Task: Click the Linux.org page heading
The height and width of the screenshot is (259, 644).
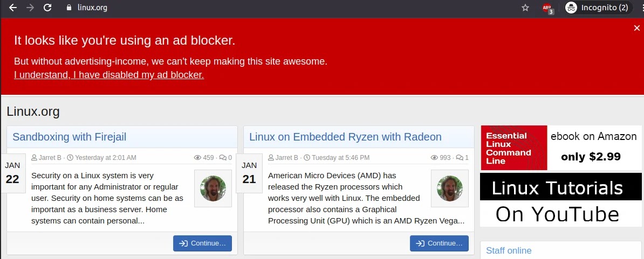Action: click(x=33, y=111)
